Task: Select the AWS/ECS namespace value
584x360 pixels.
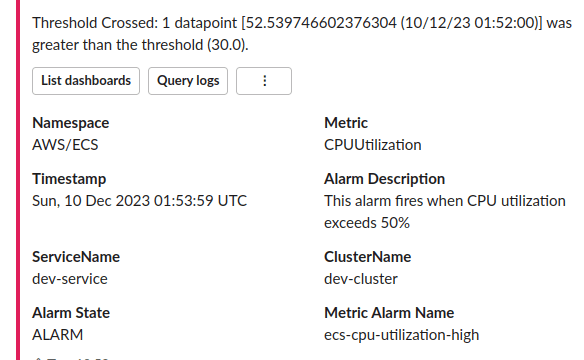Action: point(65,145)
